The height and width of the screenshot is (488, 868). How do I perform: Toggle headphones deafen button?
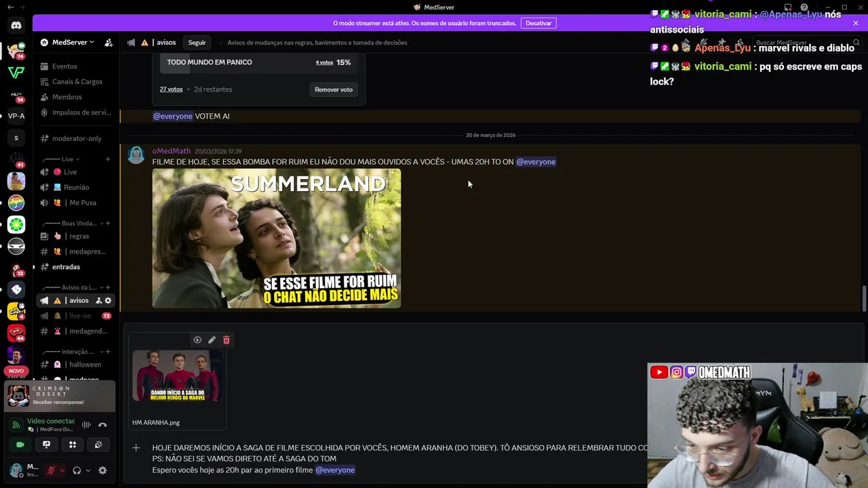(x=77, y=470)
